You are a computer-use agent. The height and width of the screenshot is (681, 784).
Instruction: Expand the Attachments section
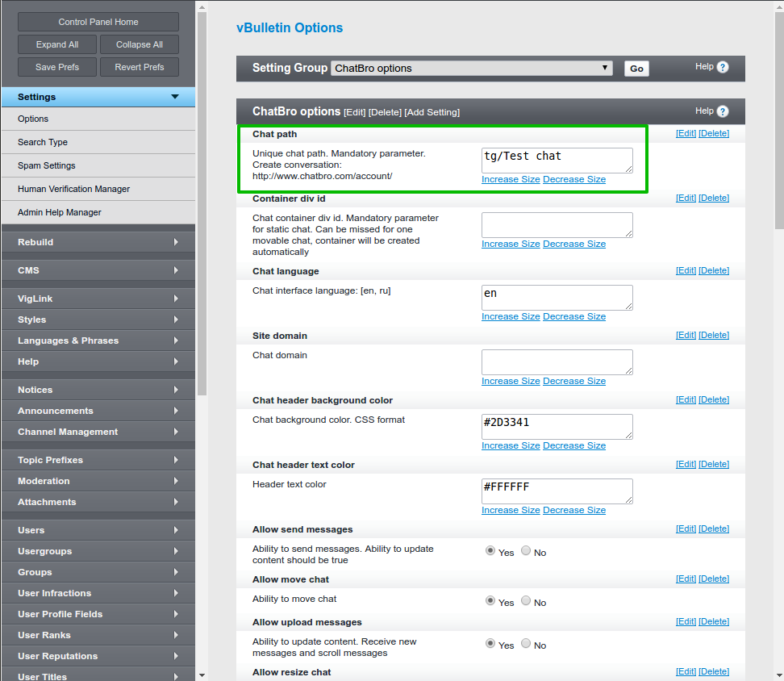pyautogui.click(x=98, y=502)
